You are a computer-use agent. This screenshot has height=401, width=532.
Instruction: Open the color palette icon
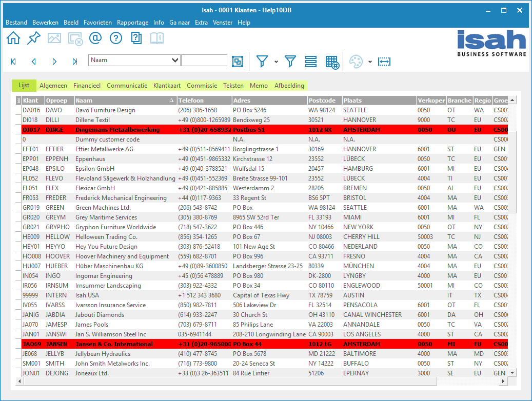tap(356, 62)
